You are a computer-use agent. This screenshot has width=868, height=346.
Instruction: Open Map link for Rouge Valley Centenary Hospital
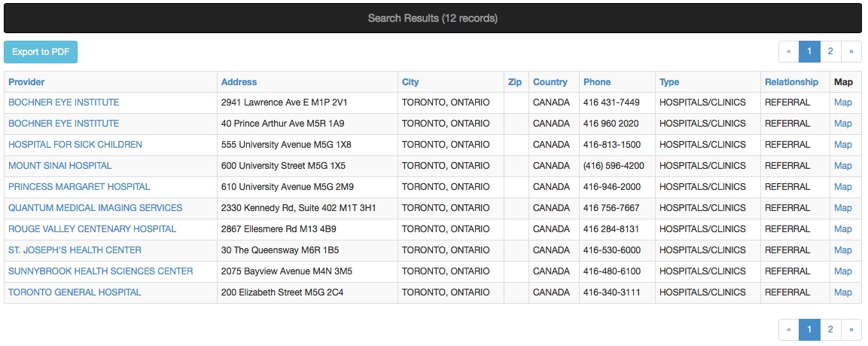pos(843,229)
